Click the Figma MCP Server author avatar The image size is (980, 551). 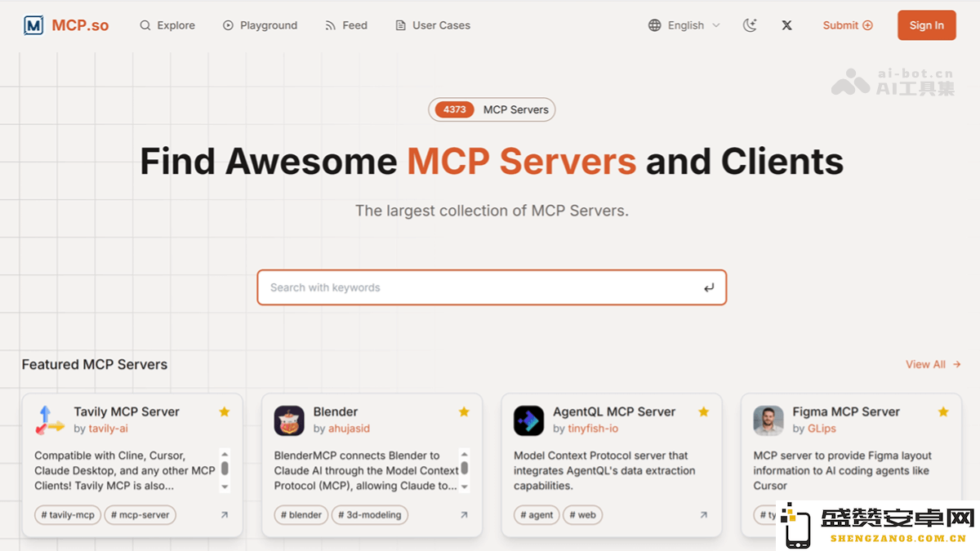point(768,420)
